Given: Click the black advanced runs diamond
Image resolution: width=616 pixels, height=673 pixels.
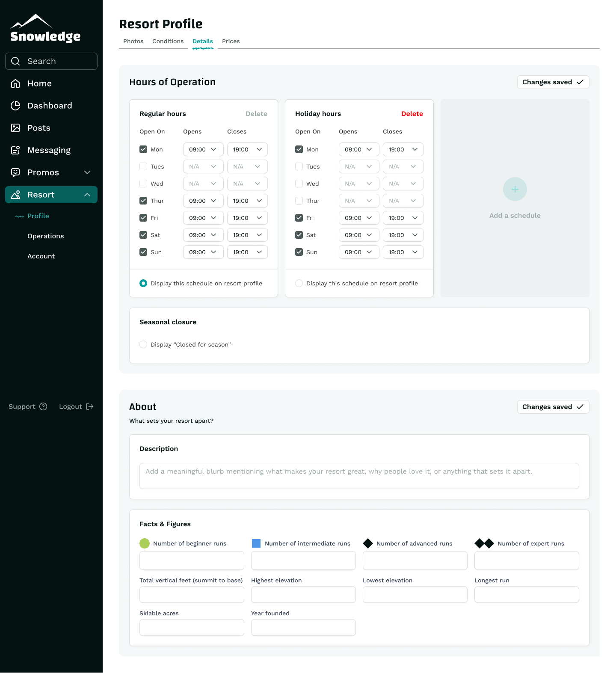Looking at the screenshot, I should 368,543.
